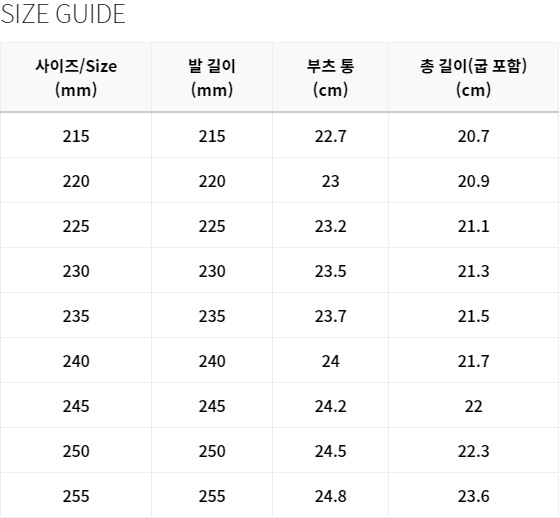
Task: Click size 240 in the size column
Action: [x=76, y=361]
